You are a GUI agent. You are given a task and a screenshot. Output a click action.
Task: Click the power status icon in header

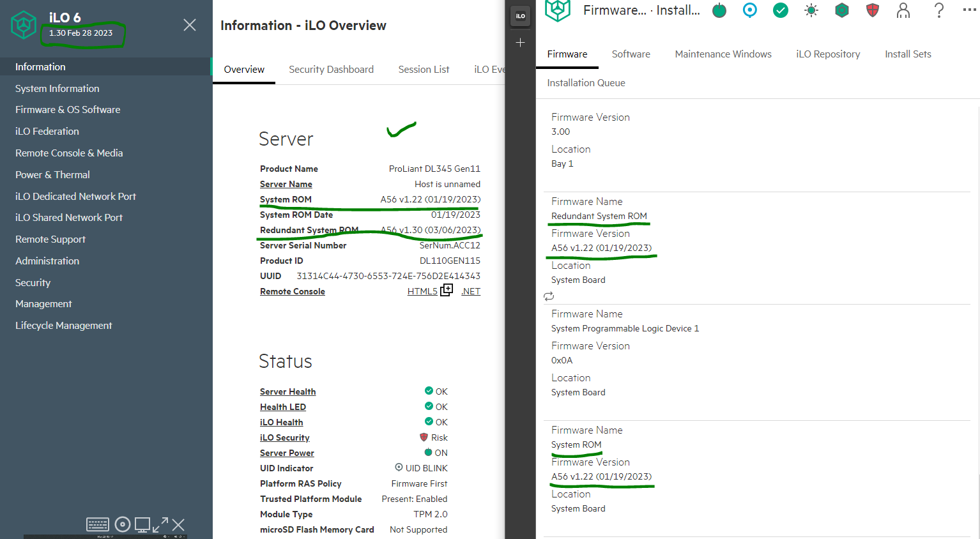coord(719,11)
